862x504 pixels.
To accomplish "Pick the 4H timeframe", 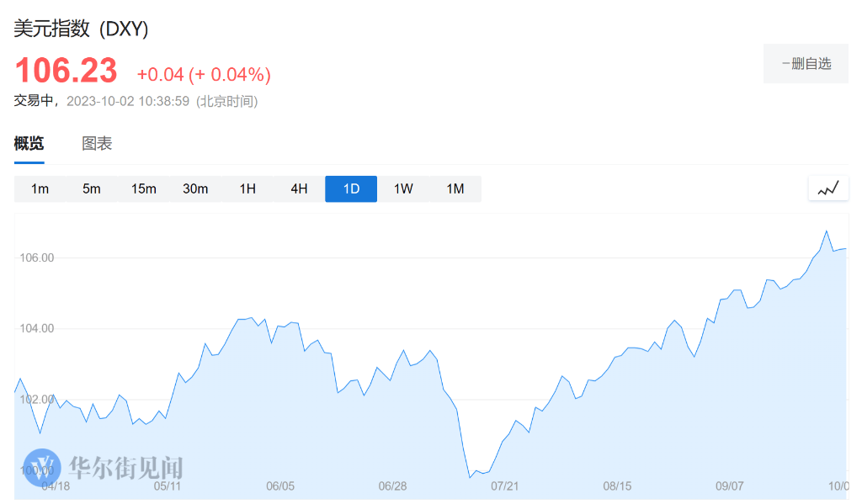I will 300,188.
